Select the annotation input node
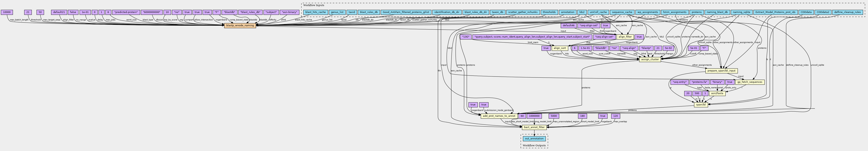This screenshot has width=868, height=151. pyautogui.click(x=567, y=12)
